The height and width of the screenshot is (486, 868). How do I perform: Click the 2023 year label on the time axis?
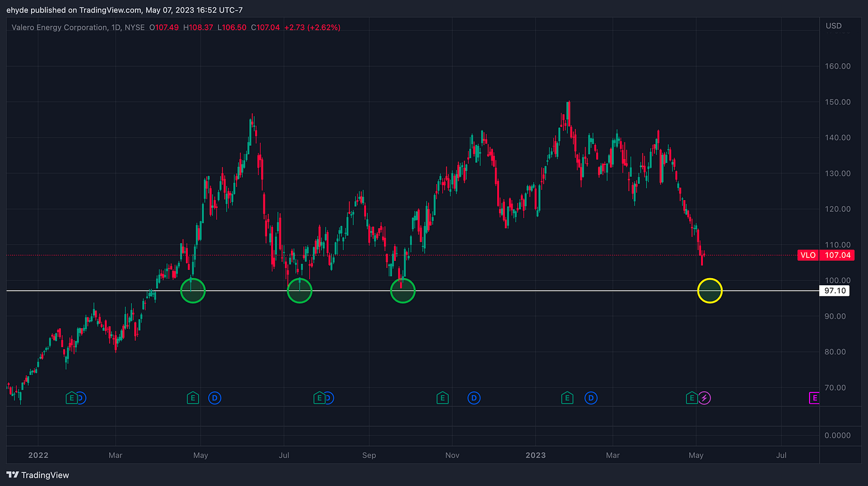pos(535,455)
